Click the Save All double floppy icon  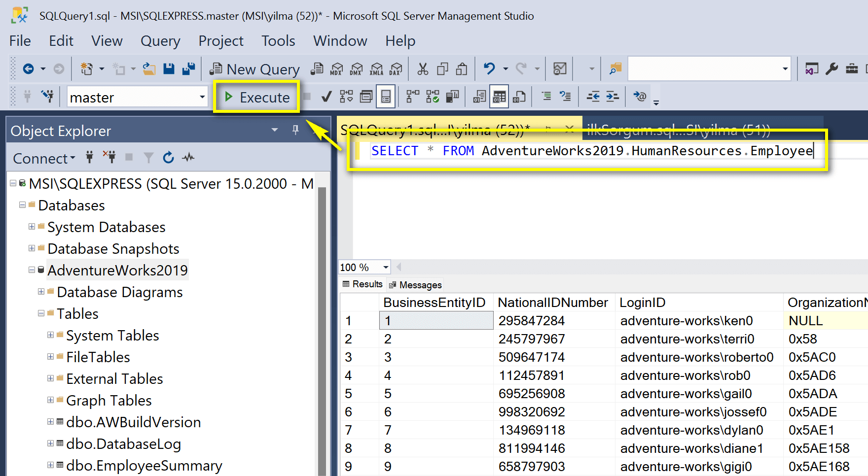188,69
